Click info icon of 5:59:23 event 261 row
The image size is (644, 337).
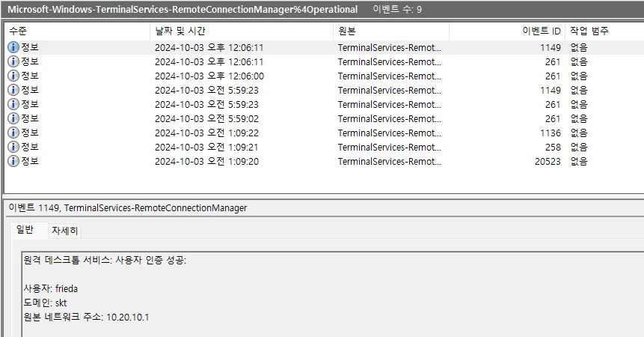(13, 104)
